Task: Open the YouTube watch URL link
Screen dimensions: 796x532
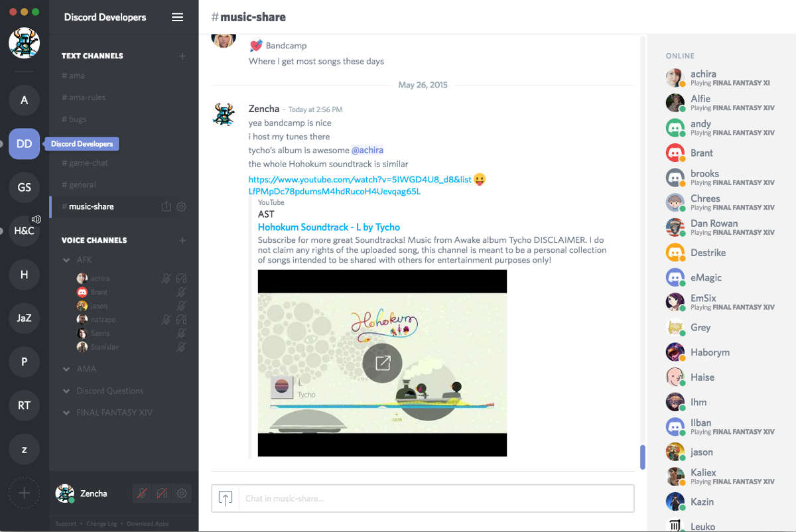Action: pyautogui.click(x=360, y=186)
